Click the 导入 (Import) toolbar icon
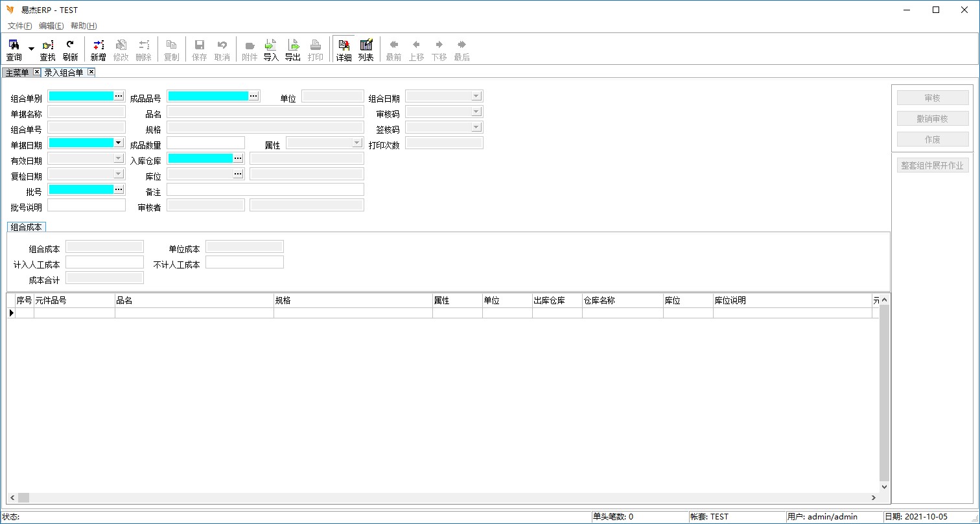 point(271,49)
